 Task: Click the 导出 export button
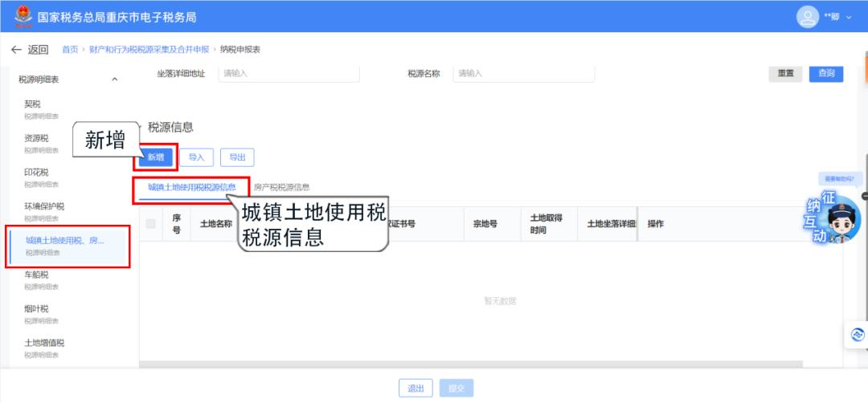(x=237, y=157)
